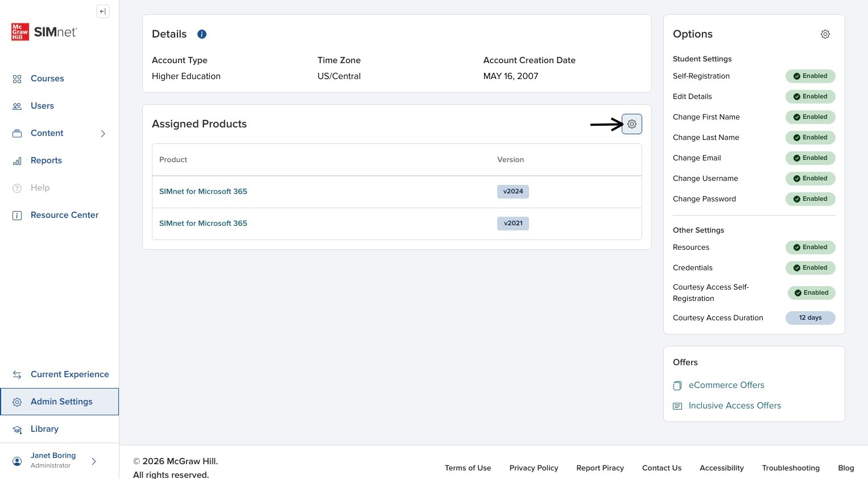Click the Inclusive Access Offers icon
868x479 pixels.
coord(677,406)
